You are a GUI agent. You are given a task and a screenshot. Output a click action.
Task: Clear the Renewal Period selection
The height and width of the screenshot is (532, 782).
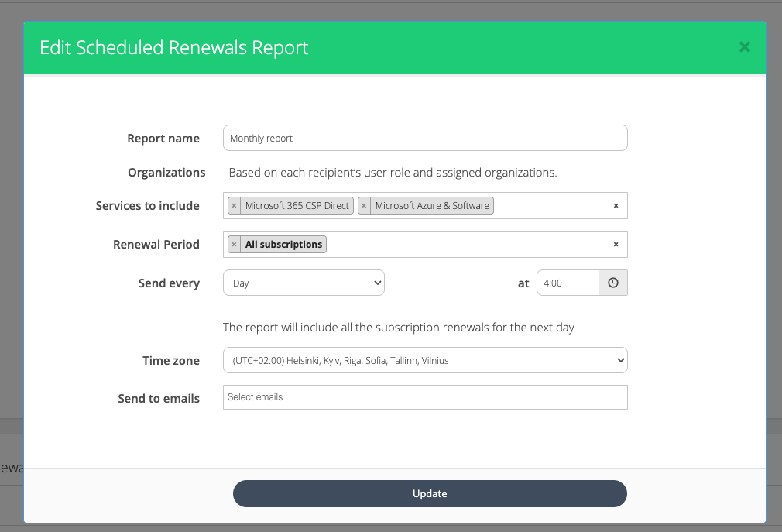pos(616,245)
